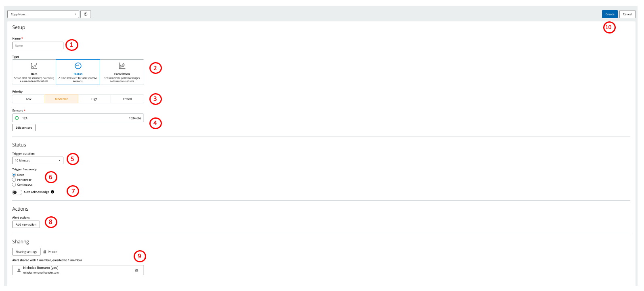Click the history icon beside Copy from
Viewport: 644px width, 291px height.
(x=86, y=14)
